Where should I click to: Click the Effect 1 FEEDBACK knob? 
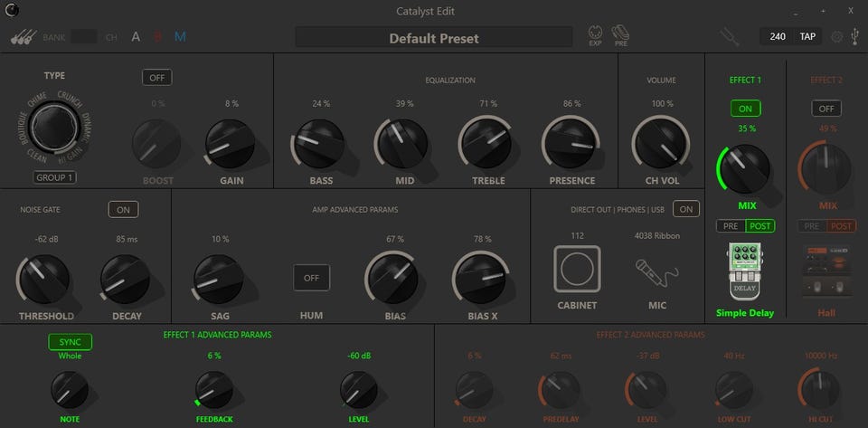click(213, 390)
